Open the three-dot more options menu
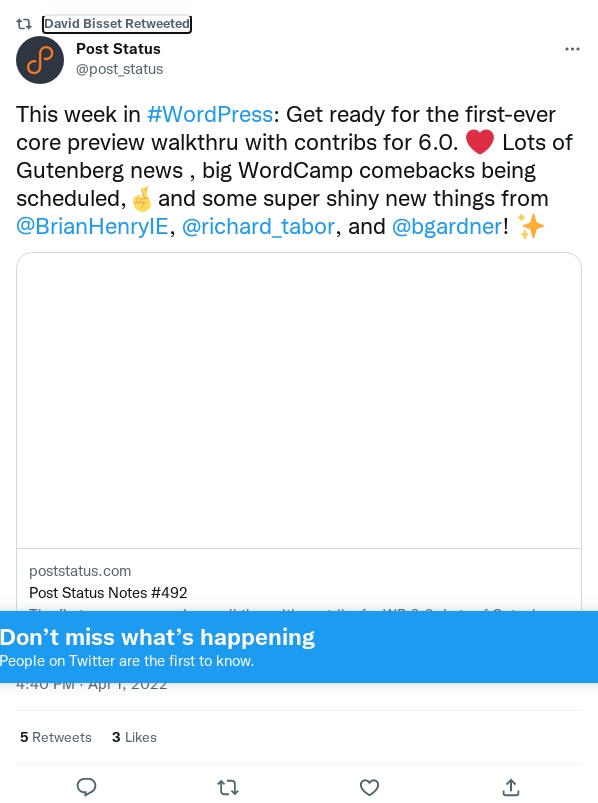Screen dimensions: 598x803 [x=572, y=49]
